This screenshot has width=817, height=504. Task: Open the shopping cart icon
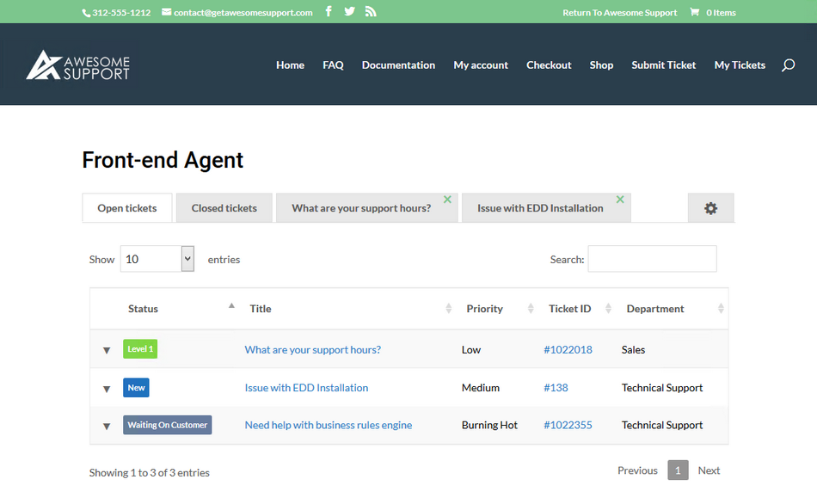(695, 11)
